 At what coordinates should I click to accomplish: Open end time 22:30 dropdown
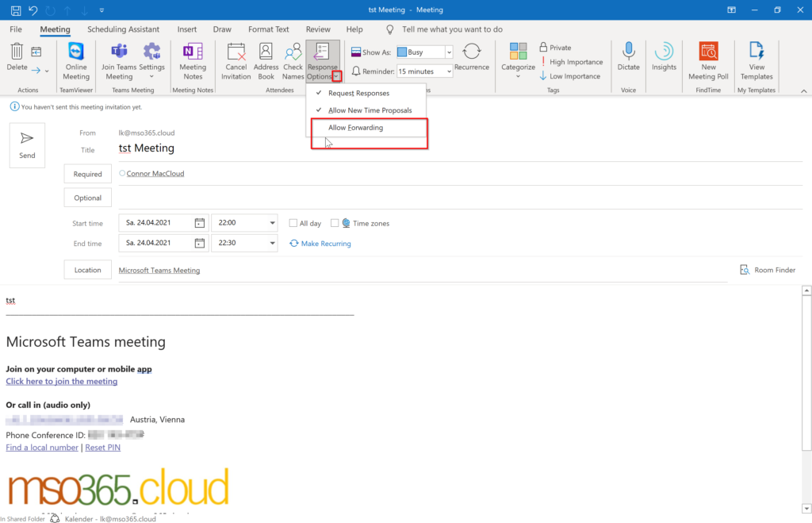[272, 243]
